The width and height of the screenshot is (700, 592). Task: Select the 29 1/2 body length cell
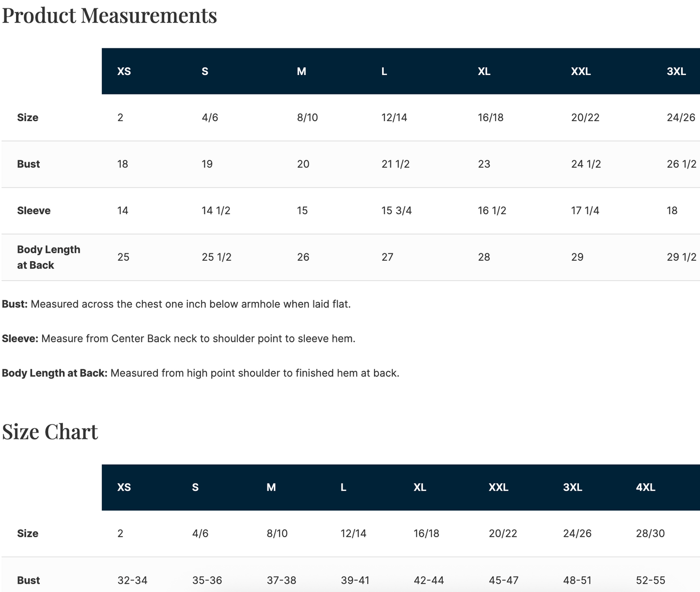pyautogui.click(x=681, y=257)
